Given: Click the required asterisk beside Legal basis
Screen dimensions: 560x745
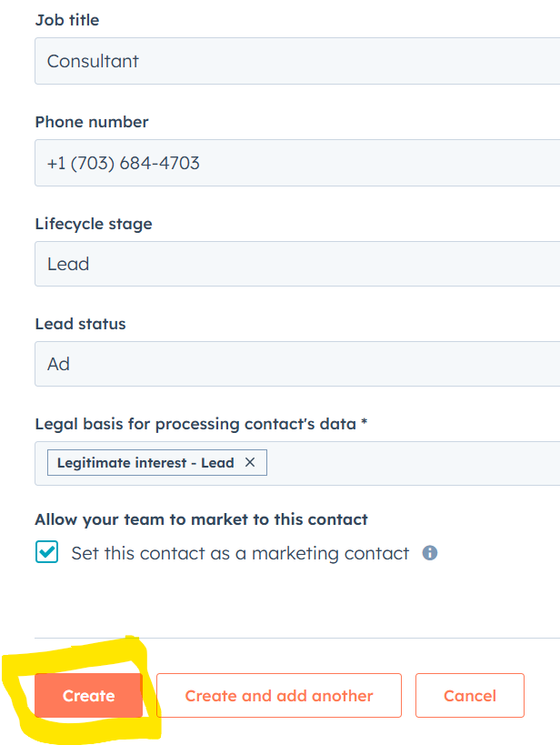Looking at the screenshot, I should [x=365, y=424].
